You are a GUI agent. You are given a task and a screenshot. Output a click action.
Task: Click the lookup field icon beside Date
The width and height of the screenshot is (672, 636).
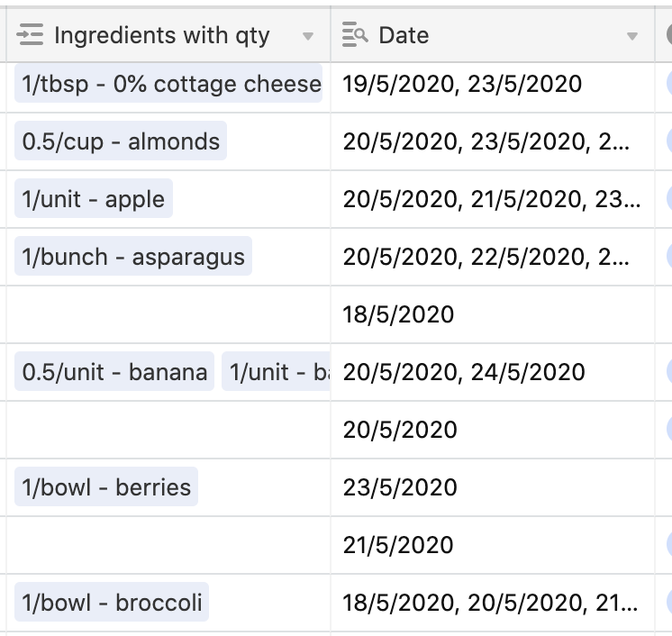point(355,35)
